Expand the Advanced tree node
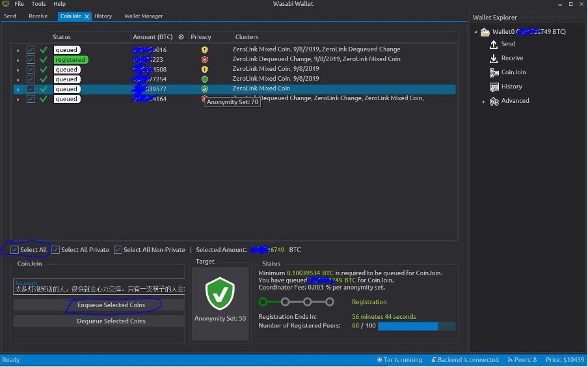This screenshot has height=367, width=588. [483, 102]
